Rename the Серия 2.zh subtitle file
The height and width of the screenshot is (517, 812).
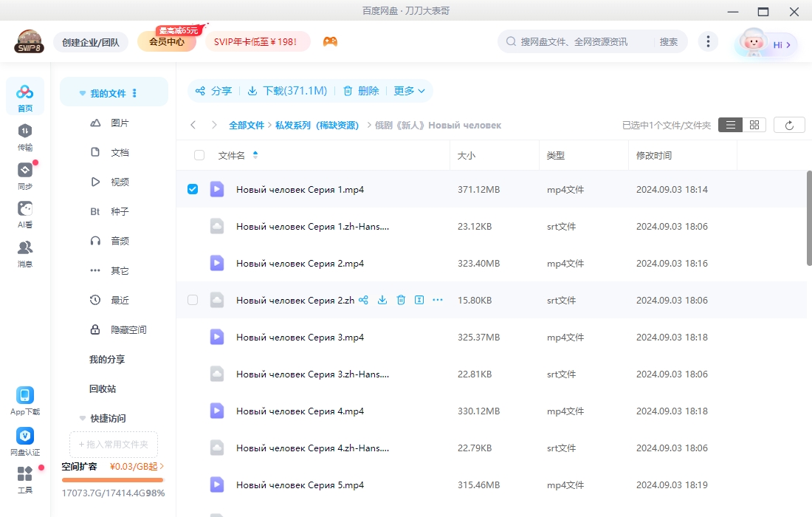tap(419, 300)
